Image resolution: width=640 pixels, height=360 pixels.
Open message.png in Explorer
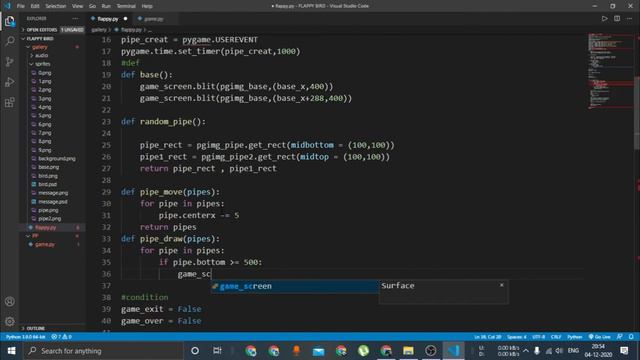(x=53, y=193)
